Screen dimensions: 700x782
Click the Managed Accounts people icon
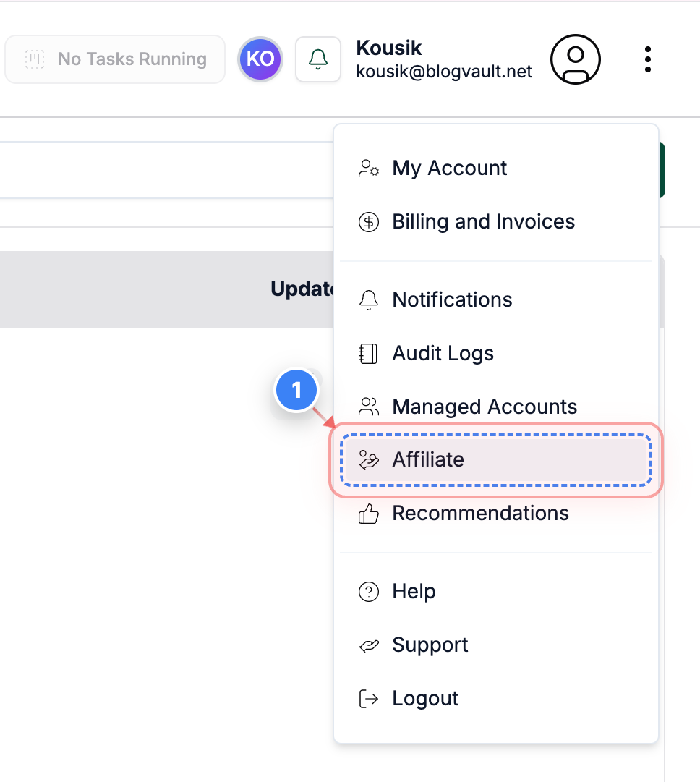pos(369,407)
